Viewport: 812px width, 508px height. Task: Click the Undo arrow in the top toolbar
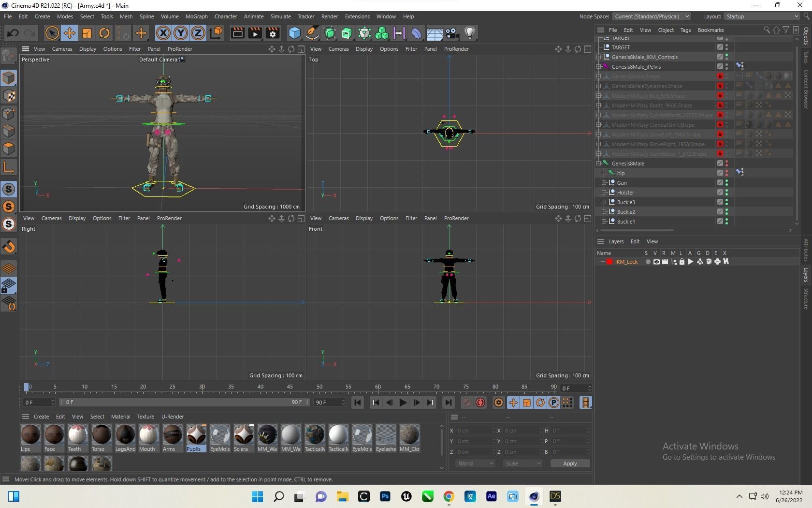coord(13,33)
